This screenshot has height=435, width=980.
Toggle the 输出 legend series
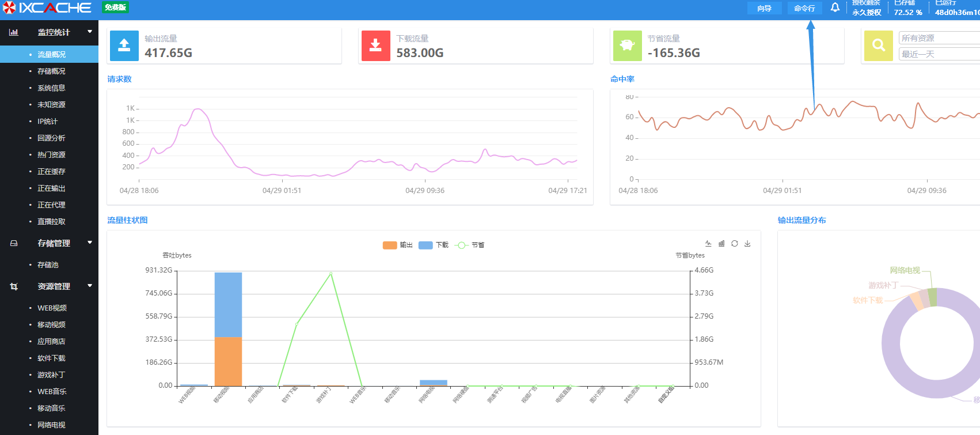pos(398,245)
